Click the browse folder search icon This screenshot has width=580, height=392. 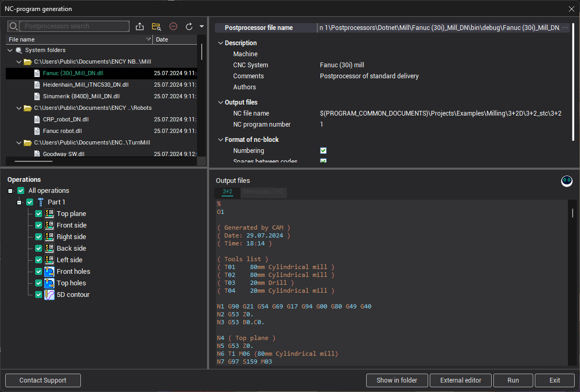(156, 26)
